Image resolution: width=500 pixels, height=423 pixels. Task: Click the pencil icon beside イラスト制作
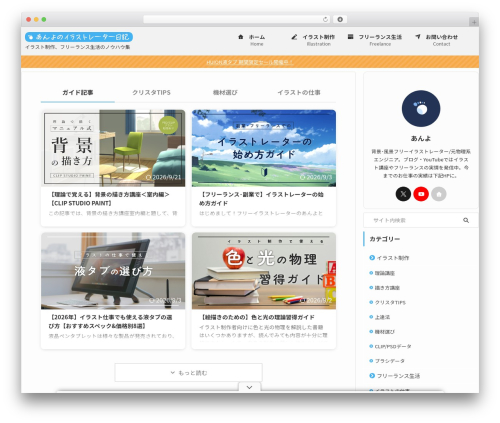(294, 37)
